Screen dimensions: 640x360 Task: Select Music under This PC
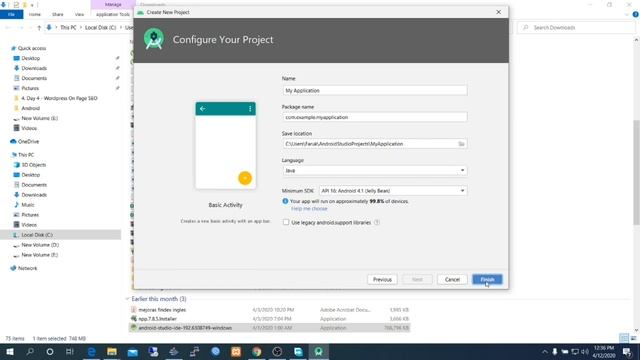point(28,205)
